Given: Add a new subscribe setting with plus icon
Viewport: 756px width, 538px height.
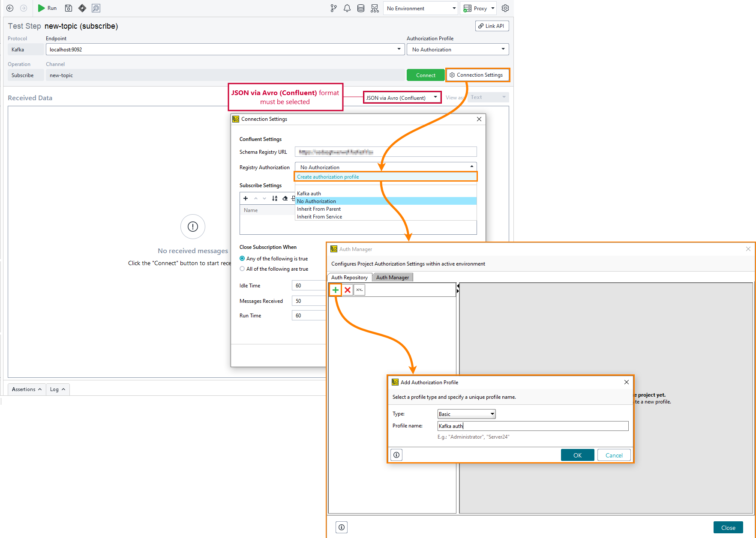Looking at the screenshot, I should point(245,198).
